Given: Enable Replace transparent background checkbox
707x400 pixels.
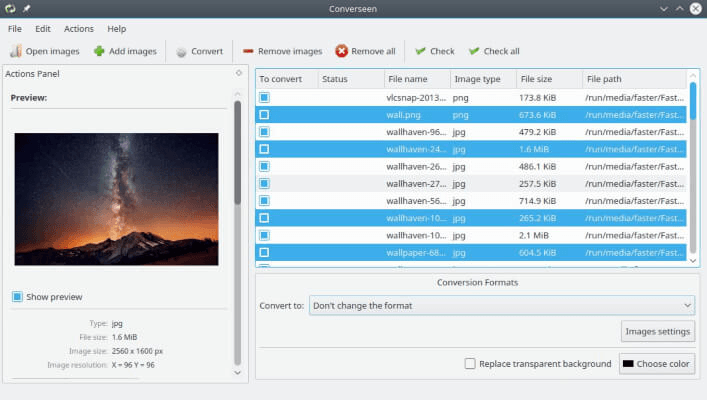Looking at the screenshot, I should click(470, 364).
